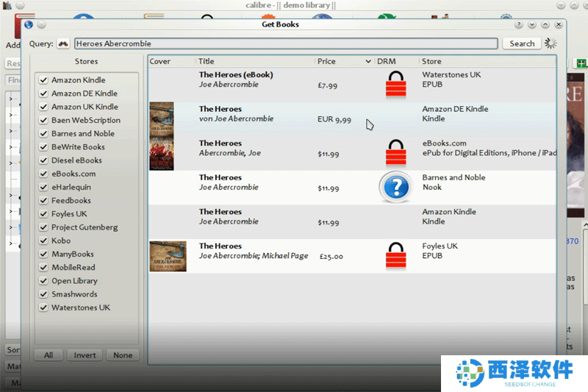This screenshot has height=392, width=588.
Task: Toggle the Baen WebScription store checkbox
Action: tap(43, 120)
